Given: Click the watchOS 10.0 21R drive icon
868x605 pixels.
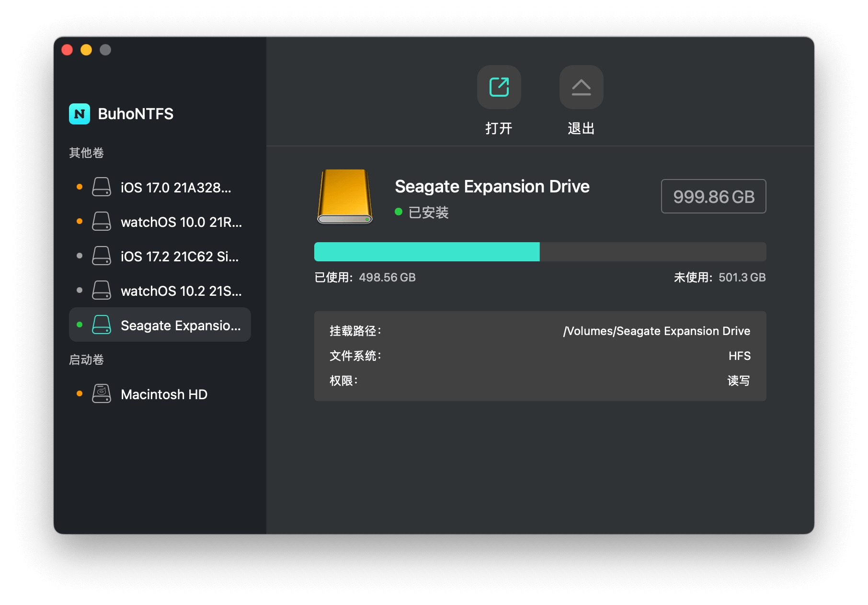Looking at the screenshot, I should [x=102, y=222].
